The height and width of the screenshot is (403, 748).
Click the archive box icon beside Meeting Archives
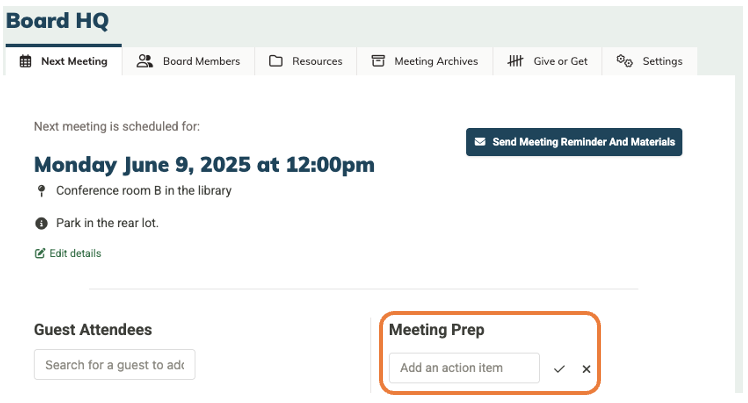coord(378,61)
